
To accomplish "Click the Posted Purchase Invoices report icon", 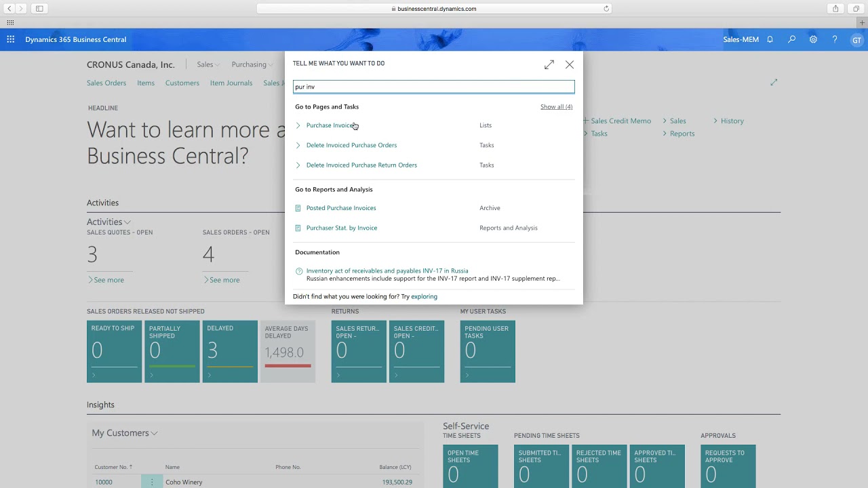I will 298,208.
